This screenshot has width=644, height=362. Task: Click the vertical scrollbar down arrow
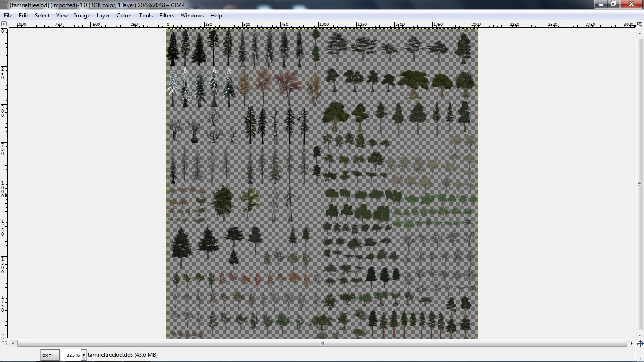(x=640, y=336)
